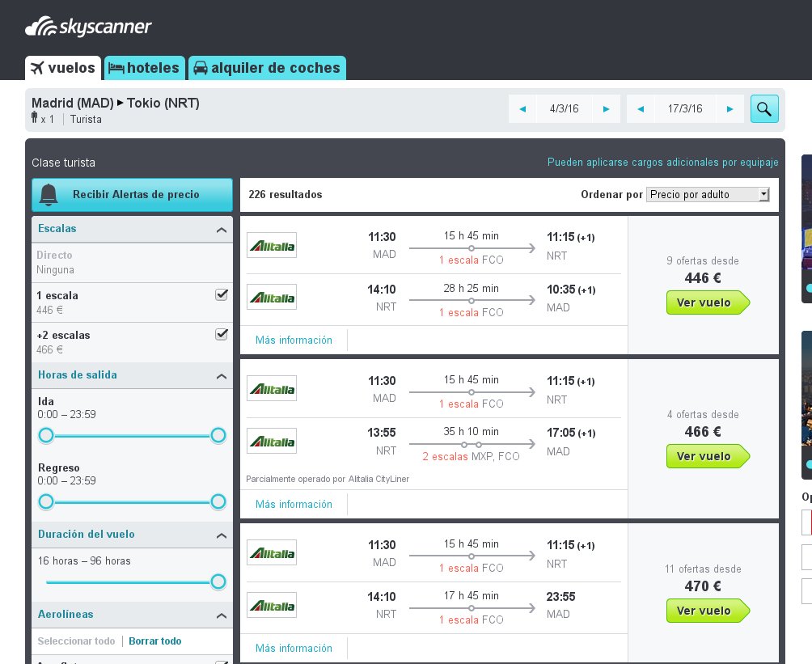Image resolution: width=812 pixels, height=664 pixels.
Task: Click Parcialmente operado por Alitalia CityLiner note
Action: click(328, 479)
